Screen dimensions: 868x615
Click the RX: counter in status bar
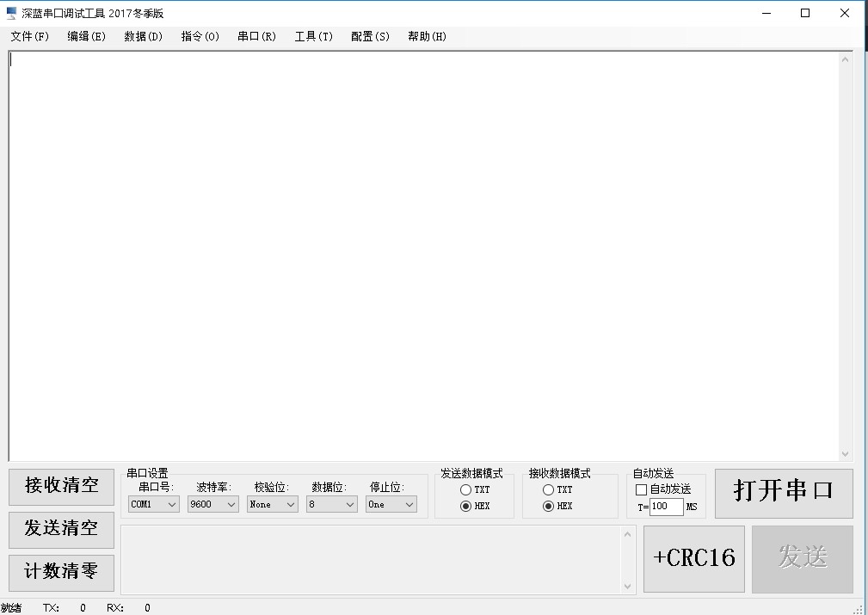128,608
